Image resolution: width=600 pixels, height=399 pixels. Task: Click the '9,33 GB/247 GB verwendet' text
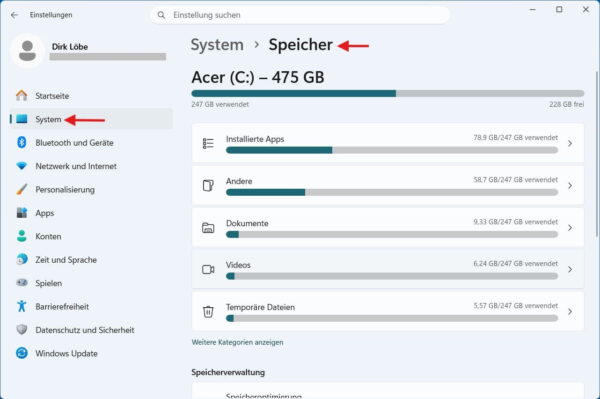click(x=515, y=221)
